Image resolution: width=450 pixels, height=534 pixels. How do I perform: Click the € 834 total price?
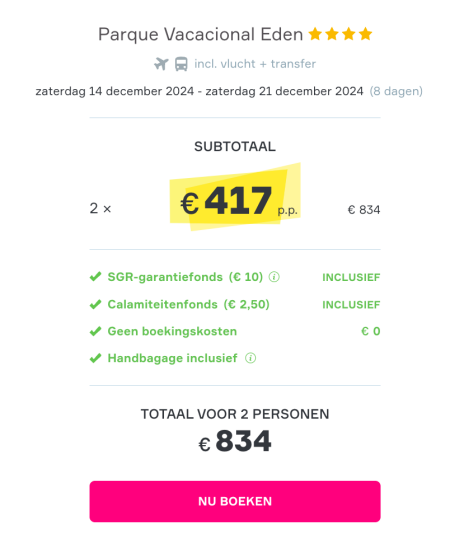coord(235,441)
